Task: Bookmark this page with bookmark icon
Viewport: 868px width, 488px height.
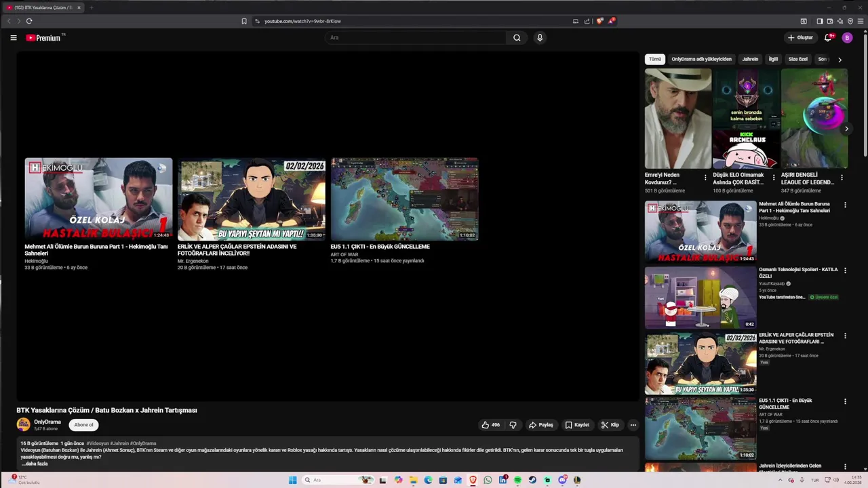Action: [244, 21]
